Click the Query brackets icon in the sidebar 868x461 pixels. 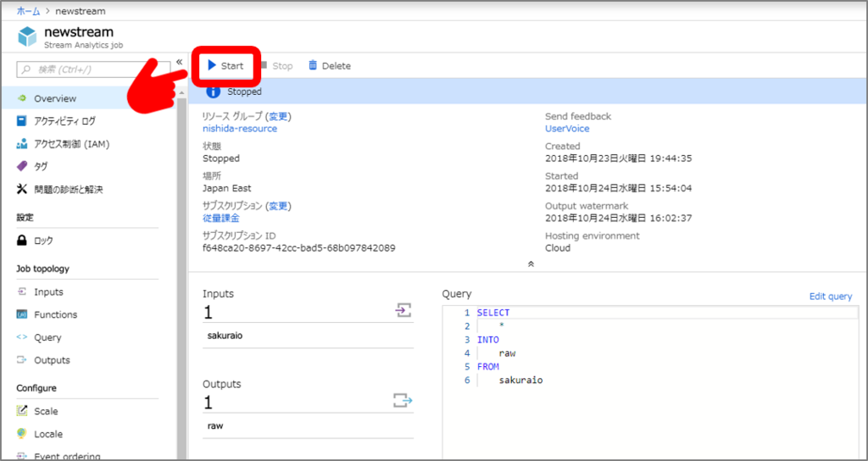[x=22, y=337]
